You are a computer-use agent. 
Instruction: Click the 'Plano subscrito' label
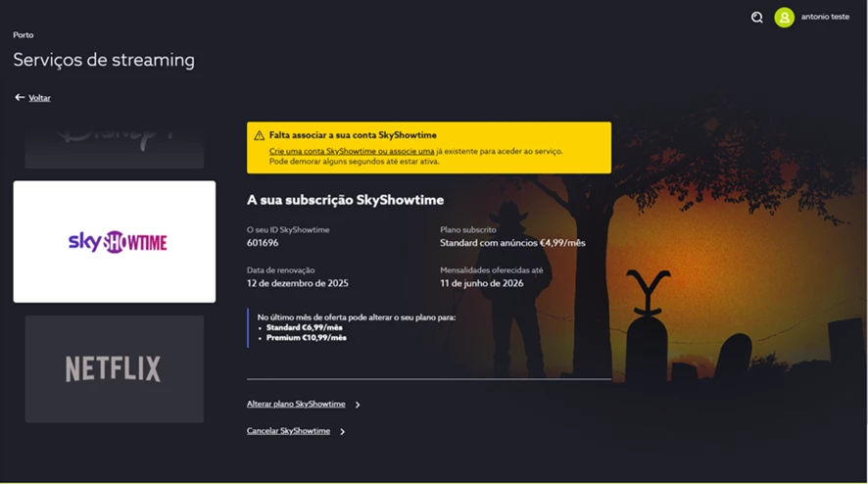click(x=468, y=230)
